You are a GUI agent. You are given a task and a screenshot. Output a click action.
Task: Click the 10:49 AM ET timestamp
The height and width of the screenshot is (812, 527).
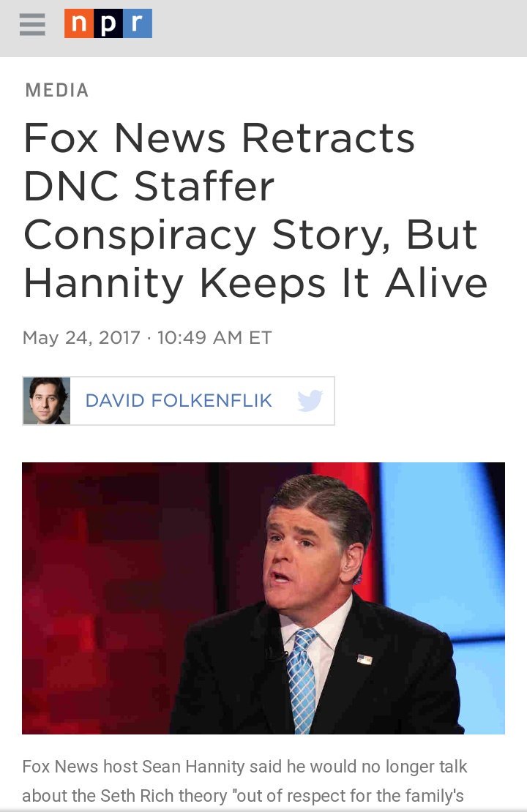(214, 338)
